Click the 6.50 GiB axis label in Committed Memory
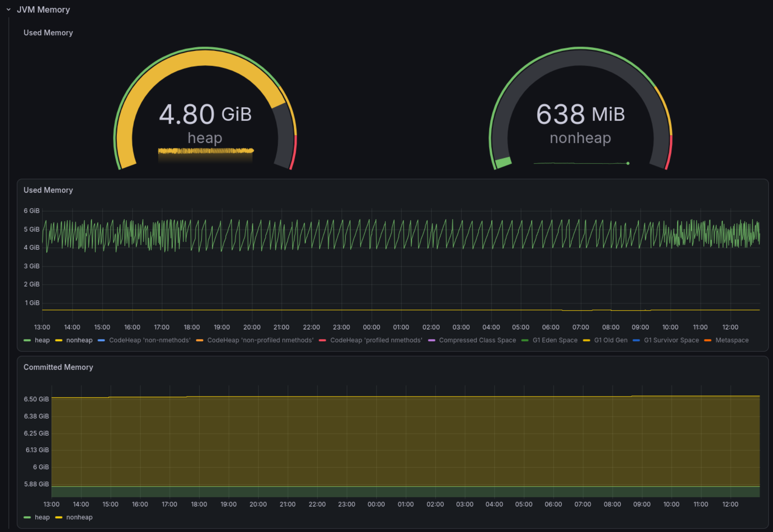The width and height of the screenshot is (773, 532). click(x=36, y=399)
